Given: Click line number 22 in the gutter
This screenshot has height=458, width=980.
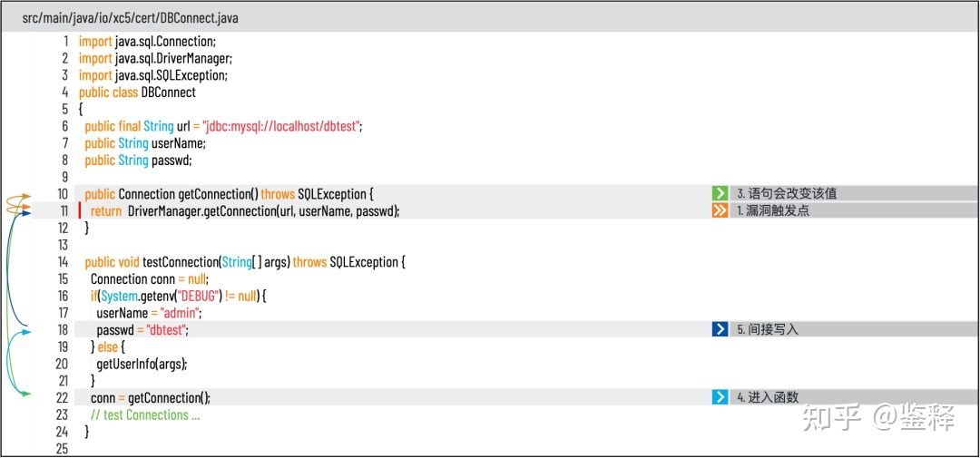Looking at the screenshot, I should pyautogui.click(x=63, y=398).
